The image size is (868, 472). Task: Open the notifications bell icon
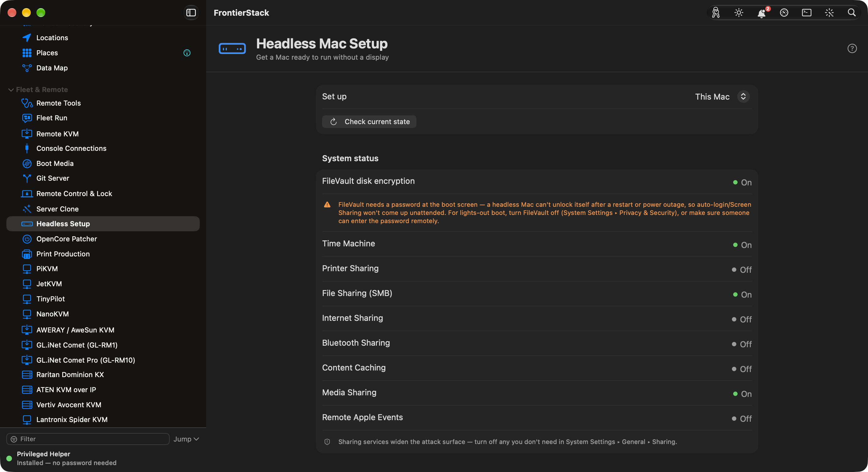coord(761,13)
